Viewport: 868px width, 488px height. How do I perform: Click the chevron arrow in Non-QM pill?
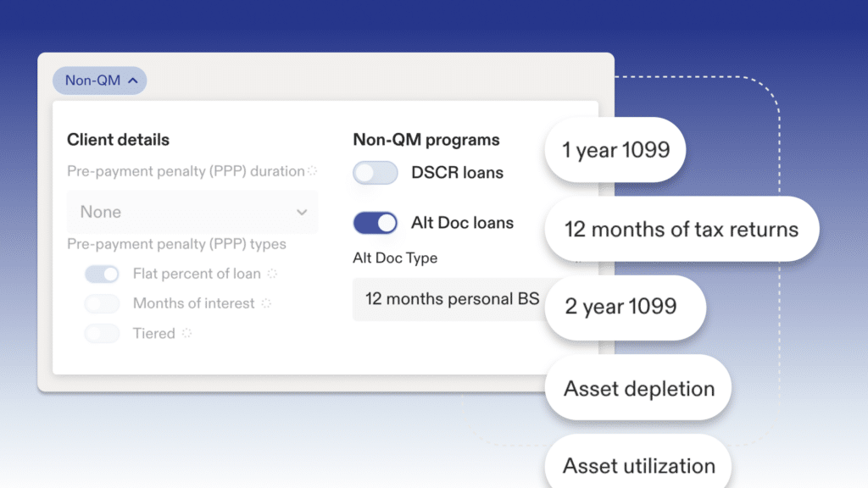pos(133,80)
